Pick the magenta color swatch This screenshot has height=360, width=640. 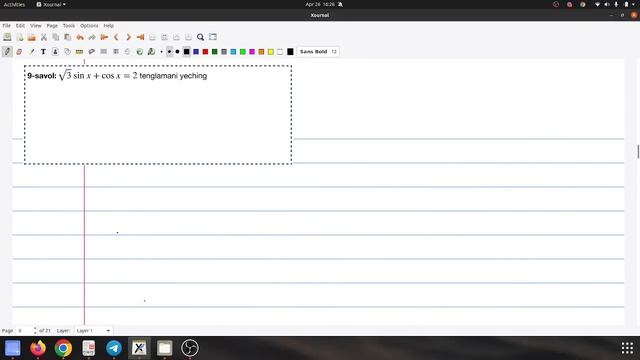[x=252, y=52]
